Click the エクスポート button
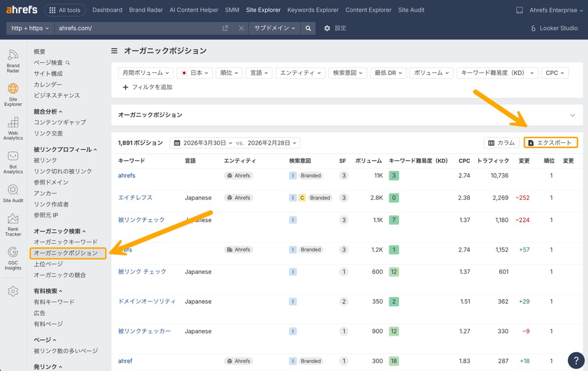 550,142
